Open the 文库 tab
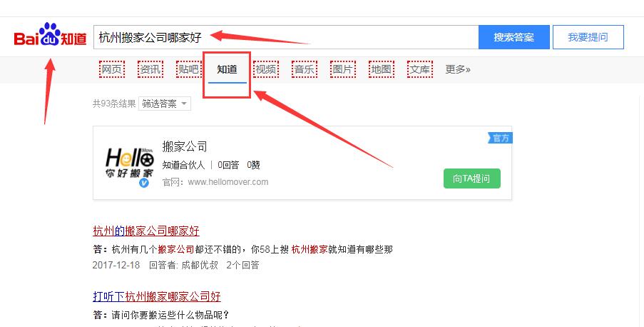Viewport: 644px width, 327px height. click(419, 69)
